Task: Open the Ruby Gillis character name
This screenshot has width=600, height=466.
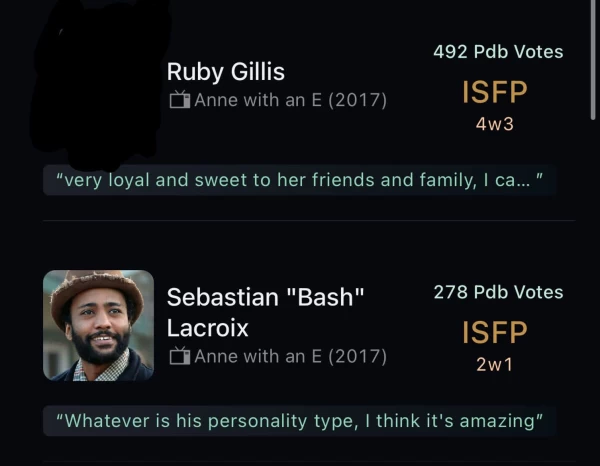Action: pos(225,72)
